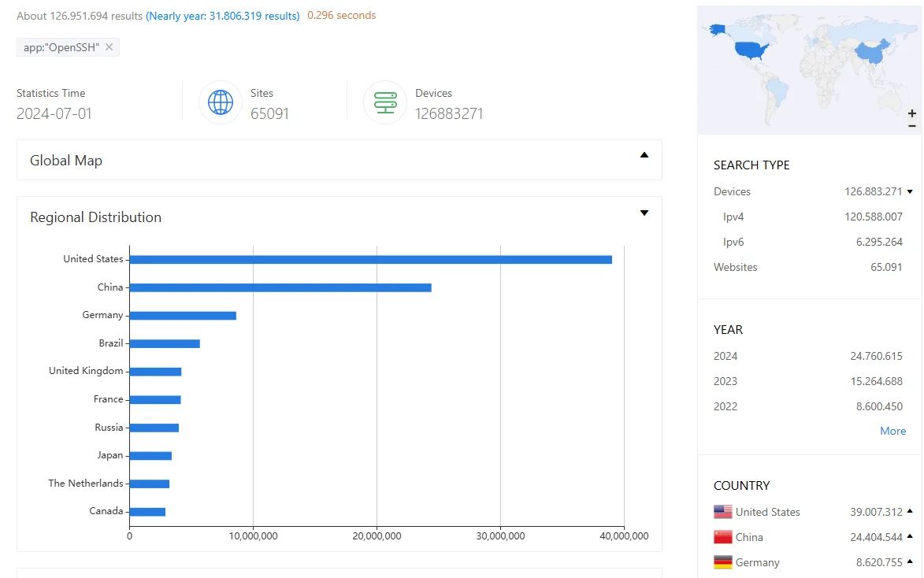Click the China bar in chart
Viewport: 924px width, 578px height.
point(280,287)
